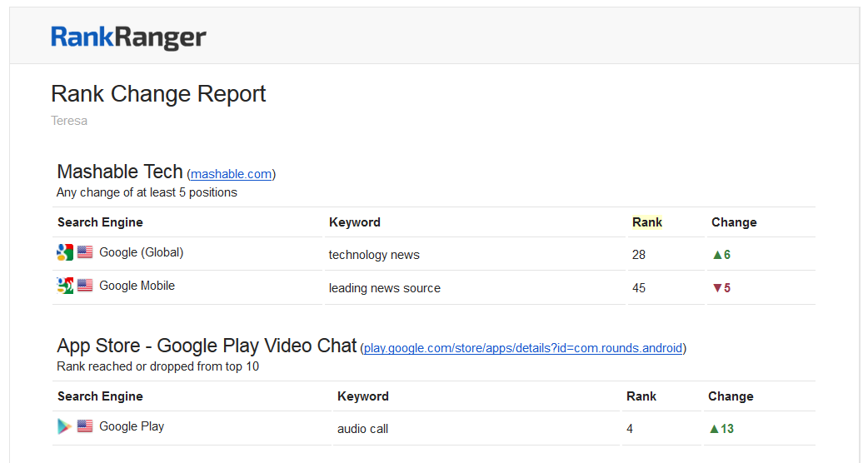The height and width of the screenshot is (463, 868).
Task: Click the Change header in App Store table
Action: (731, 396)
